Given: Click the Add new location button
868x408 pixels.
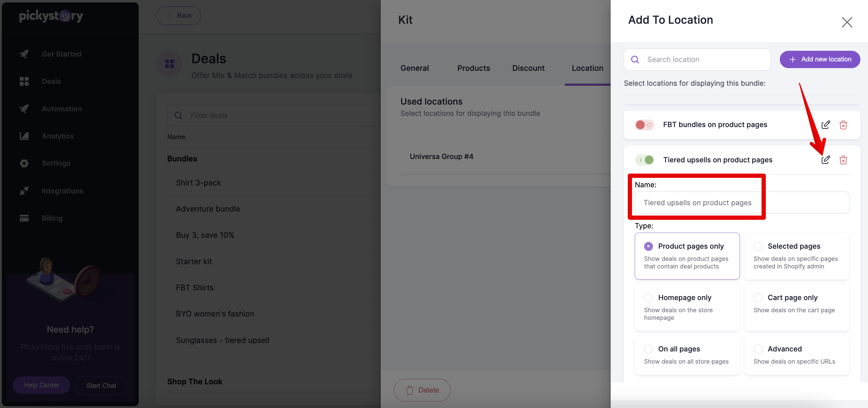Looking at the screenshot, I should (x=819, y=59).
